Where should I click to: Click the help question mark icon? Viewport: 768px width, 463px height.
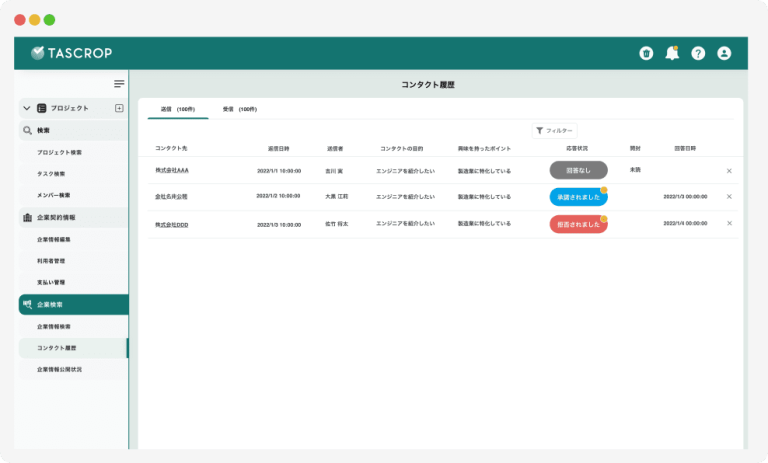[x=698, y=53]
